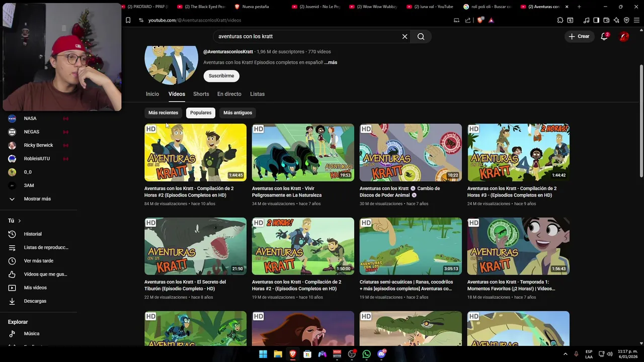Open the Vídeos channel tab

177,94
